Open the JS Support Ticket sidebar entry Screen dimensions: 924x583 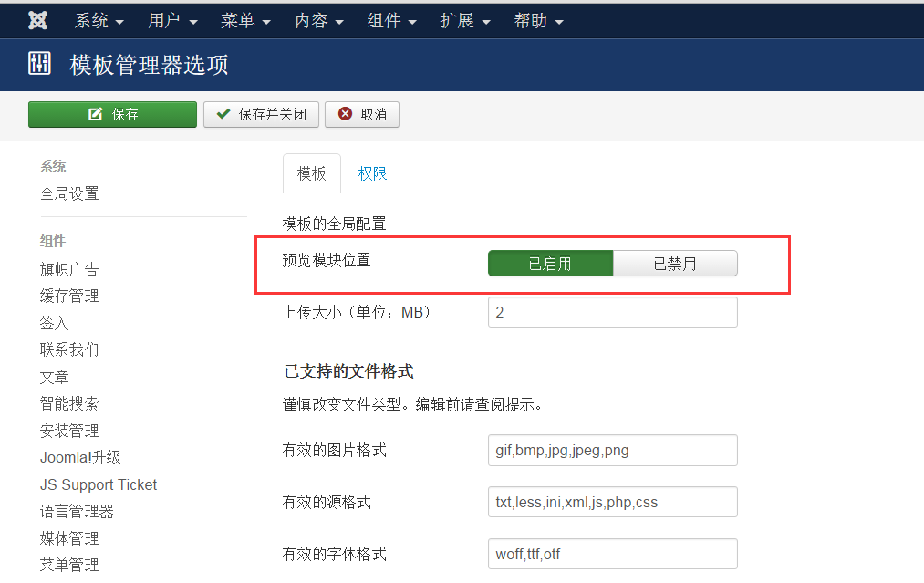[x=98, y=484]
